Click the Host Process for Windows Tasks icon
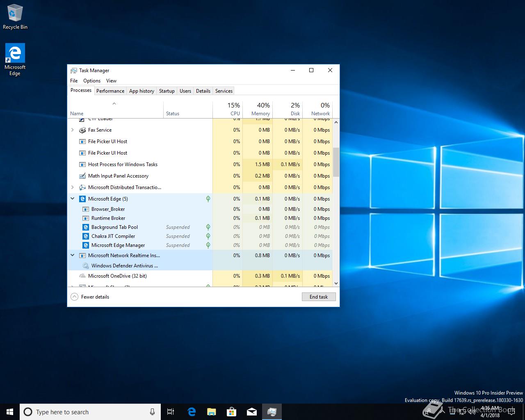Viewport: 525px width, 420px height. [x=82, y=164]
